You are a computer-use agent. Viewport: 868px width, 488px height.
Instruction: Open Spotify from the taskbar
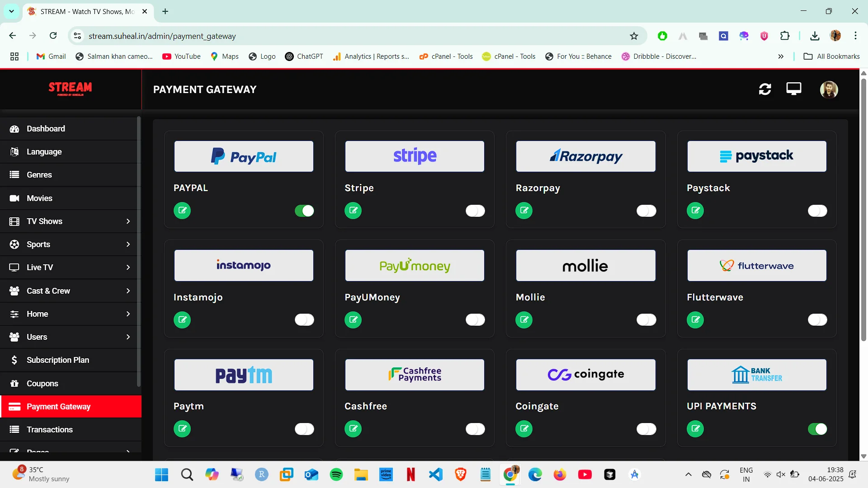point(336,474)
